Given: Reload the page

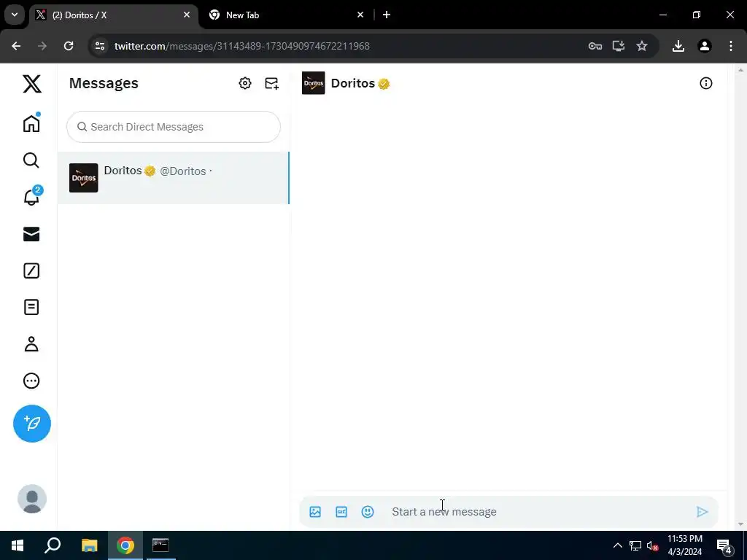Looking at the screenshot, I should tap(69, 46).
